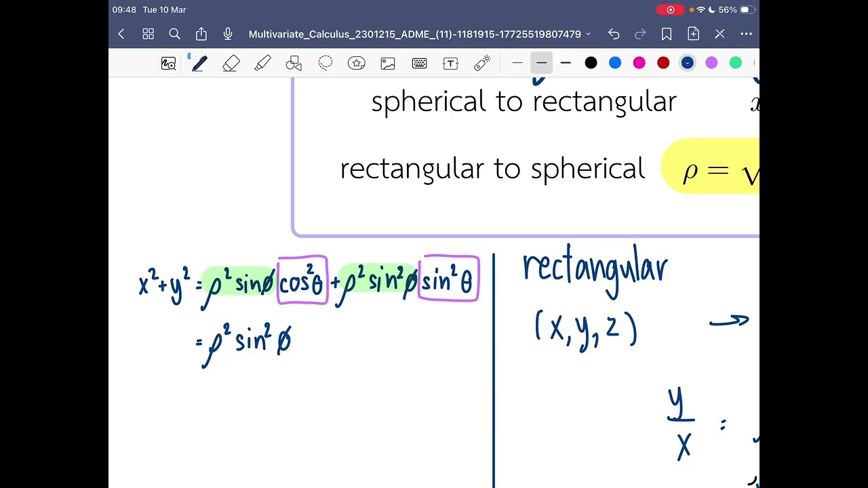Tap the "rectangular to spherical" text

[493, 169]
